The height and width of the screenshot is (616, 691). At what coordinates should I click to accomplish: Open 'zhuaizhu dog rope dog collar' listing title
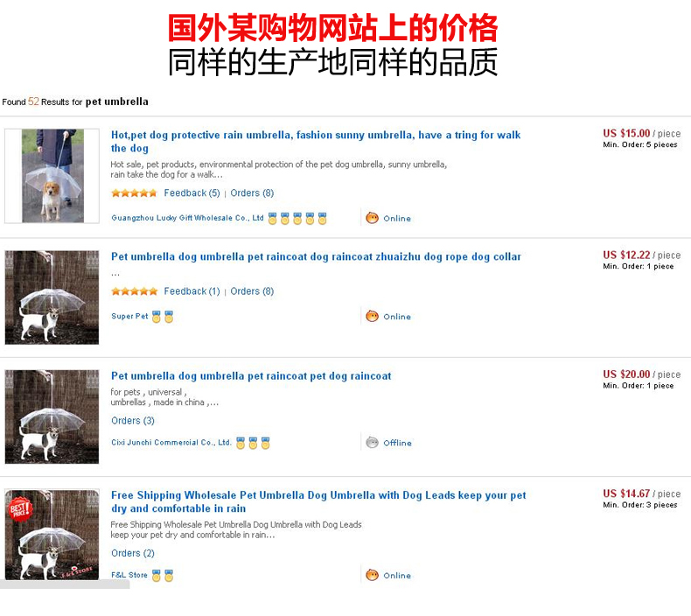(x=316, y=256)
